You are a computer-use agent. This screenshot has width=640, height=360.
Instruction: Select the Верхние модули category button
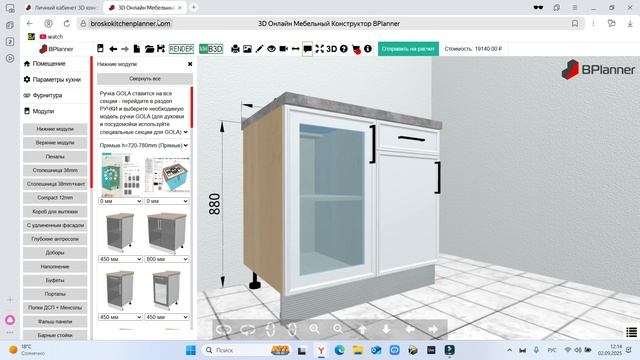(55, 143)
